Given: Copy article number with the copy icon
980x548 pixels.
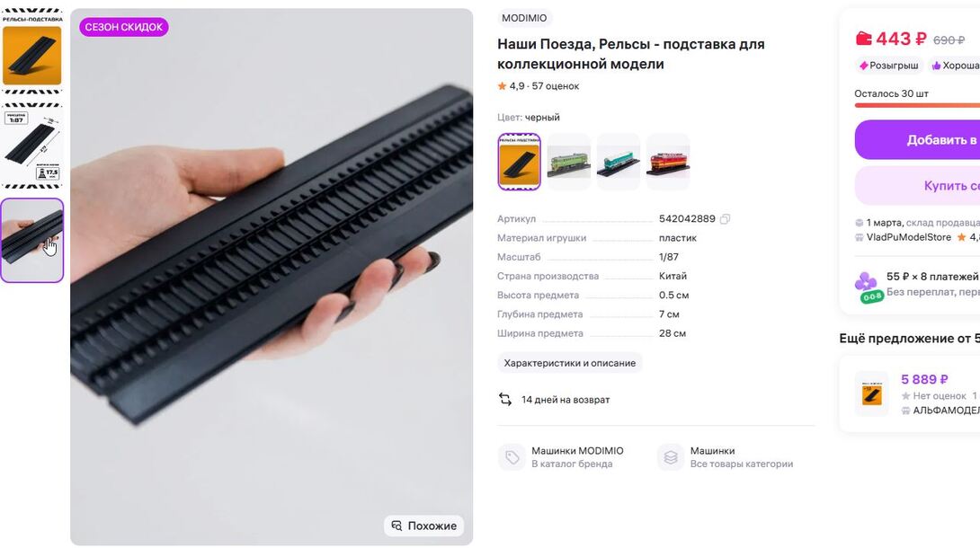Looking at the screenshot, I should (725, 219).
